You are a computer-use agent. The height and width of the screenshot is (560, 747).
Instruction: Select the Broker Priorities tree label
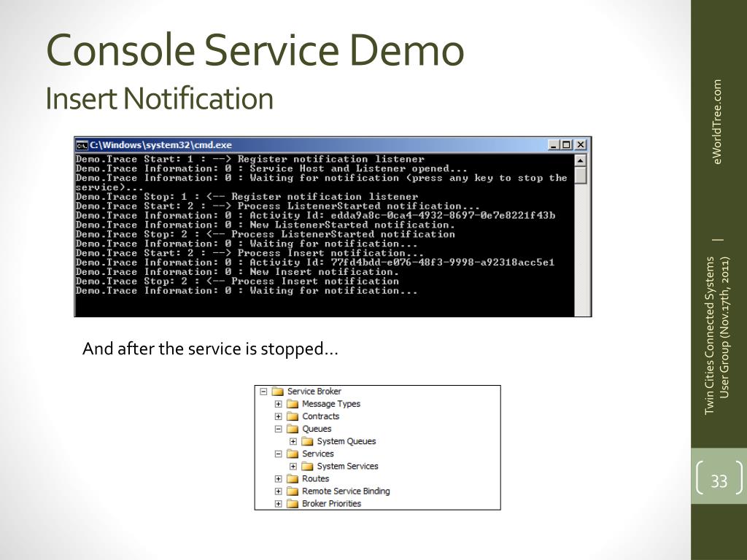(x=332, y=503)
